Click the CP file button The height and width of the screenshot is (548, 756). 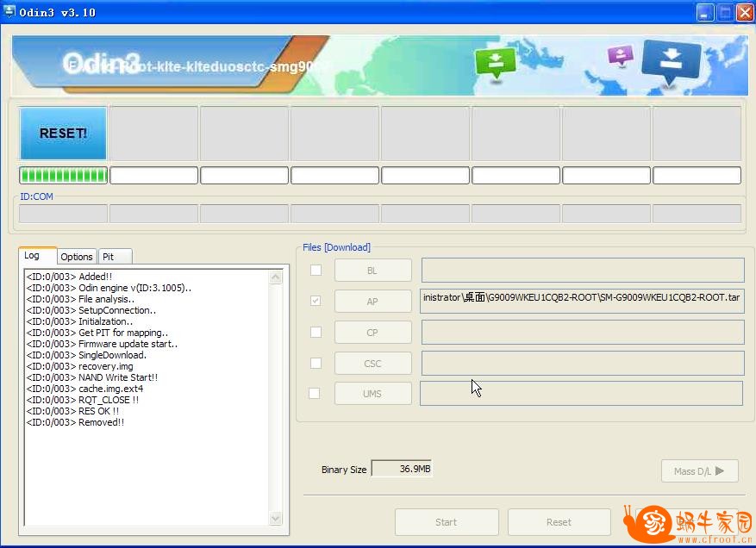point(373,333)
